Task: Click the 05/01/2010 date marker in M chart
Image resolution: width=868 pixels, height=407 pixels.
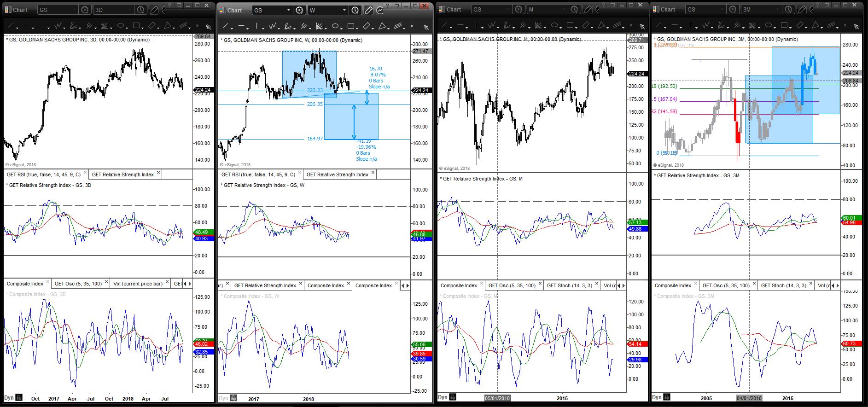Action: [x=497, y=398]
